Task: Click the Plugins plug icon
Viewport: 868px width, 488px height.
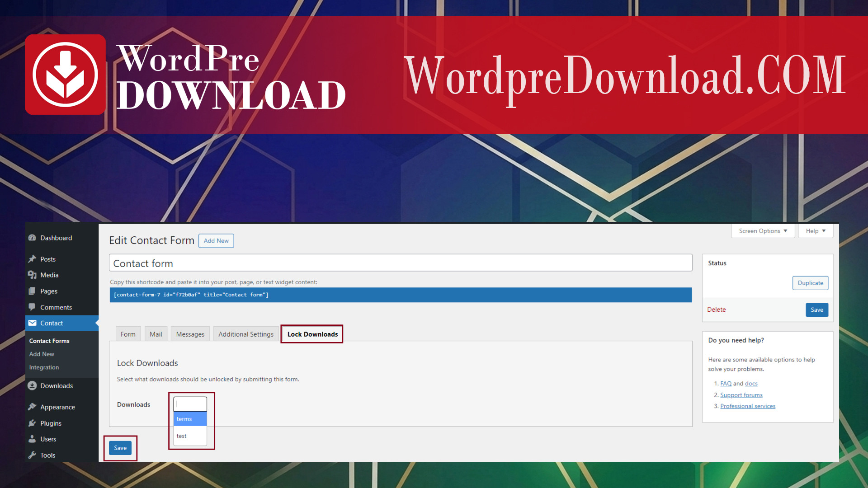Action: tap(32, 423)
